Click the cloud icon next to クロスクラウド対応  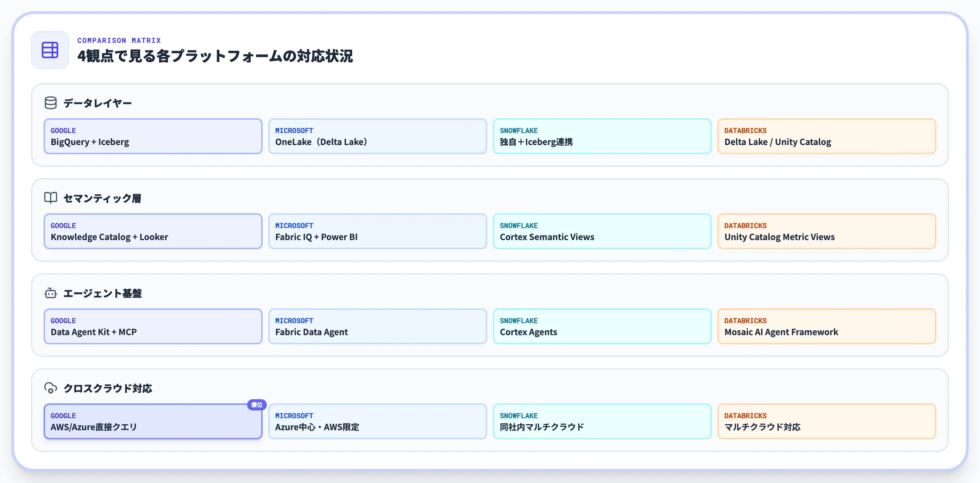51,388
